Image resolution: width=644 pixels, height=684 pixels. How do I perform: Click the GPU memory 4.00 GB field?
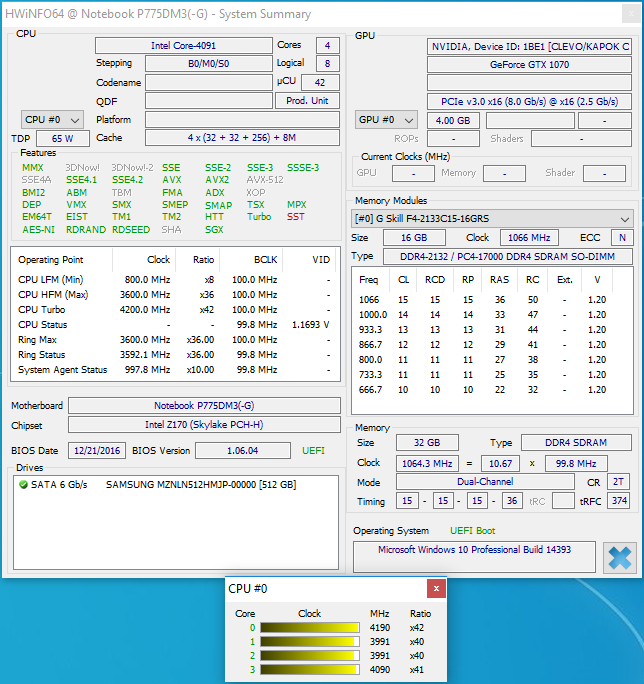(453, 120)
